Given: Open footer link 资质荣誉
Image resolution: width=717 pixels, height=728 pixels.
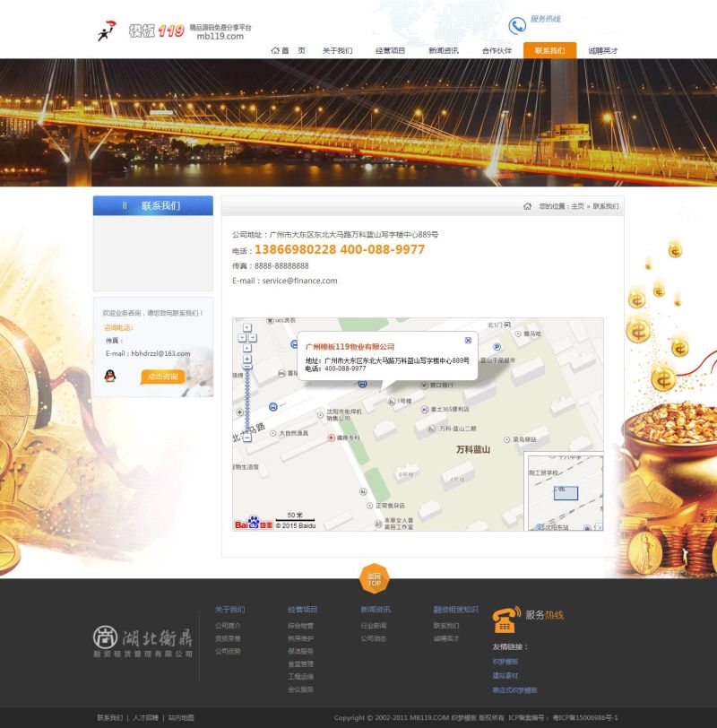Looking at the screenshot, I should click(228, 639).
